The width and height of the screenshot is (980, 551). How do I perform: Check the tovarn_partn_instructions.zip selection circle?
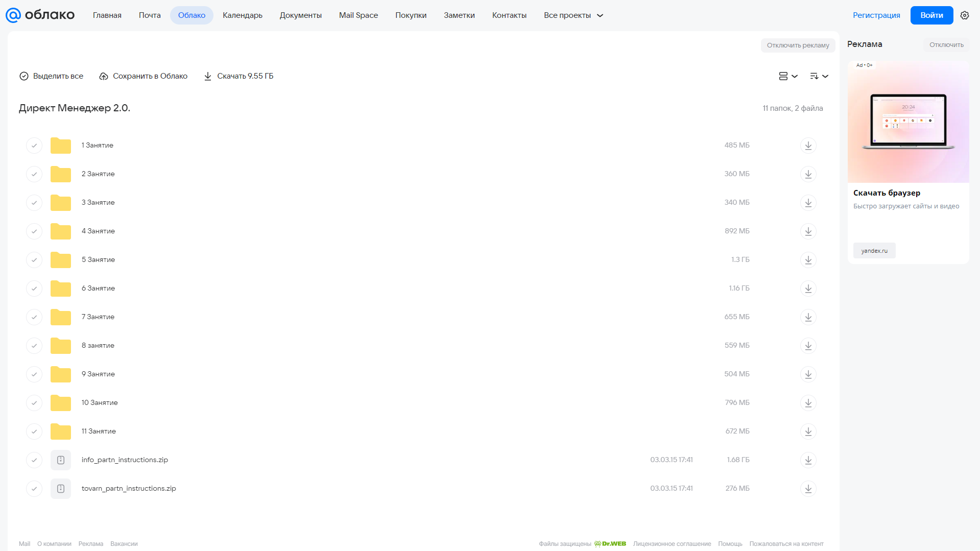[x=34, y=489]
